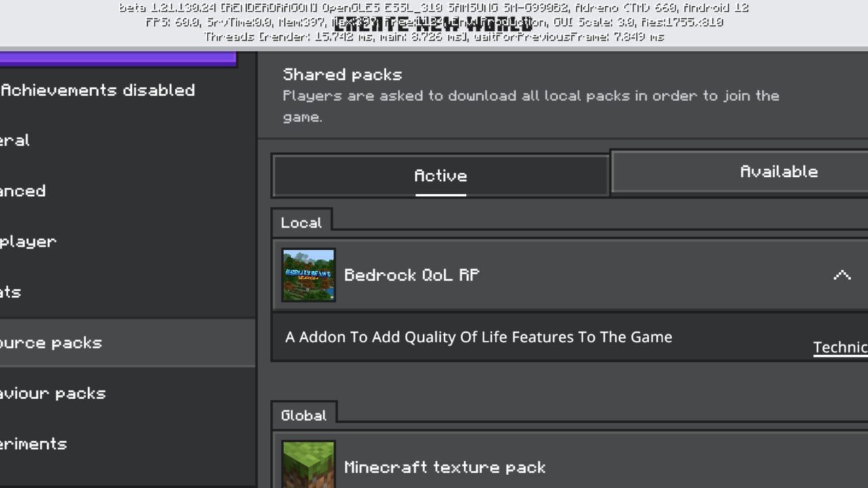Click the Local packs section header

pos(301,222)
